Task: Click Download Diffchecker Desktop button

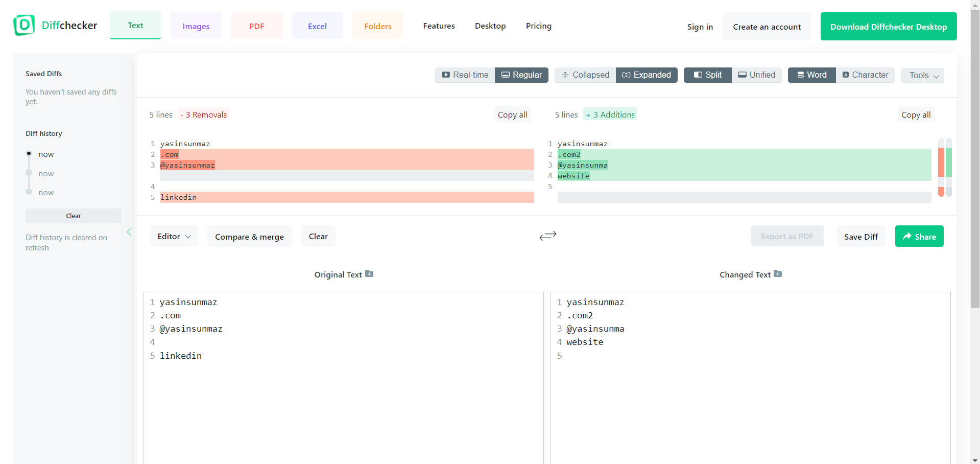Action: tap(889, 27)
